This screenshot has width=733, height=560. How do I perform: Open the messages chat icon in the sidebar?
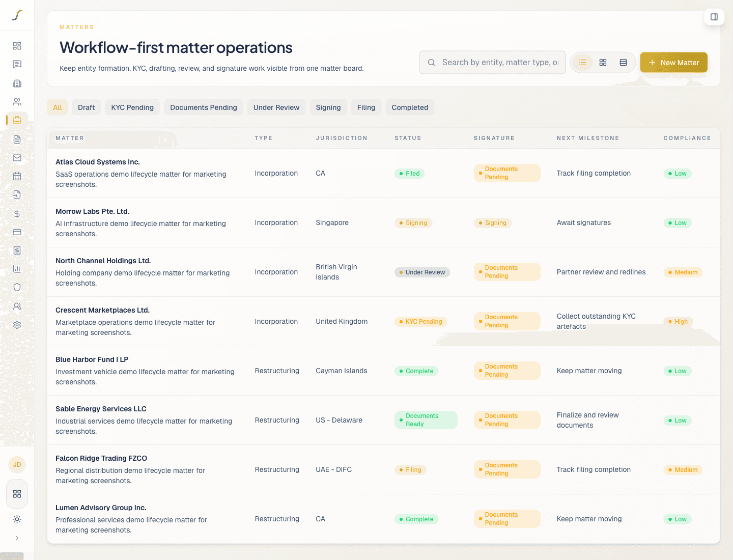17,64
